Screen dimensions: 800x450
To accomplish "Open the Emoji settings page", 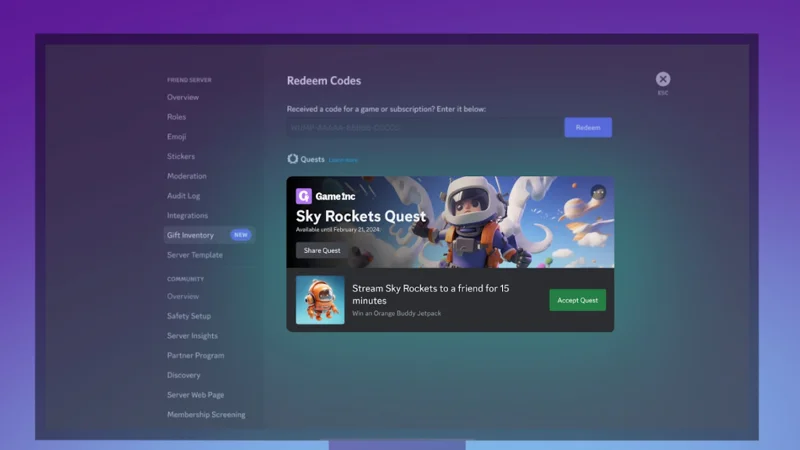I will point(177,137).
